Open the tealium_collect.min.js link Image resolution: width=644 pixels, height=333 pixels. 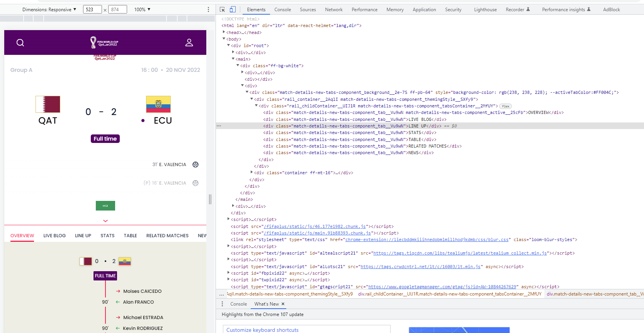[460, 253]
